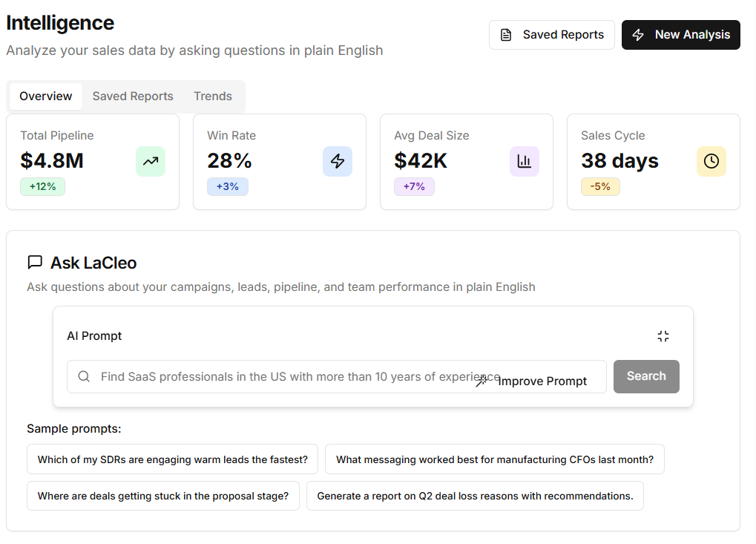Click the document icon inside Saved Reports button
Screen dimensions: 756x544
(x=507, y=34)
